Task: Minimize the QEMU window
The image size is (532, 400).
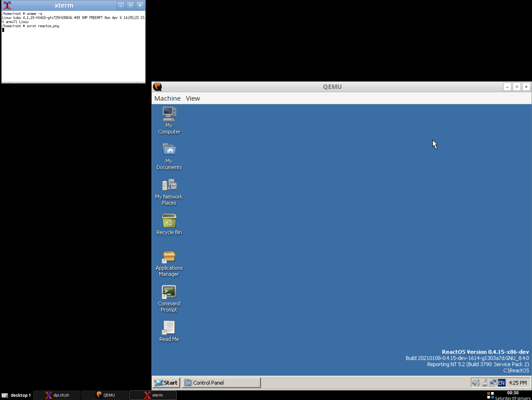Action: point(507,87)
